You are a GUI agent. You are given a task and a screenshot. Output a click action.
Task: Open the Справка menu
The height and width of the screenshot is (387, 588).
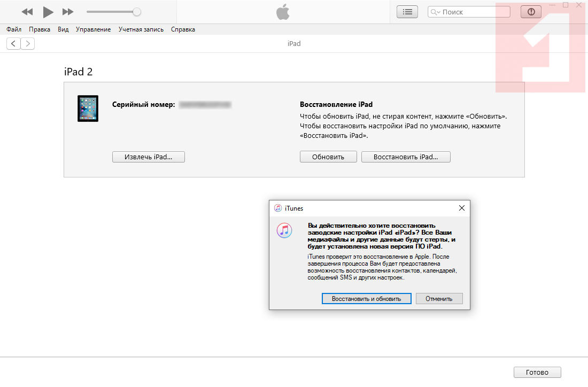coord(183,29)
